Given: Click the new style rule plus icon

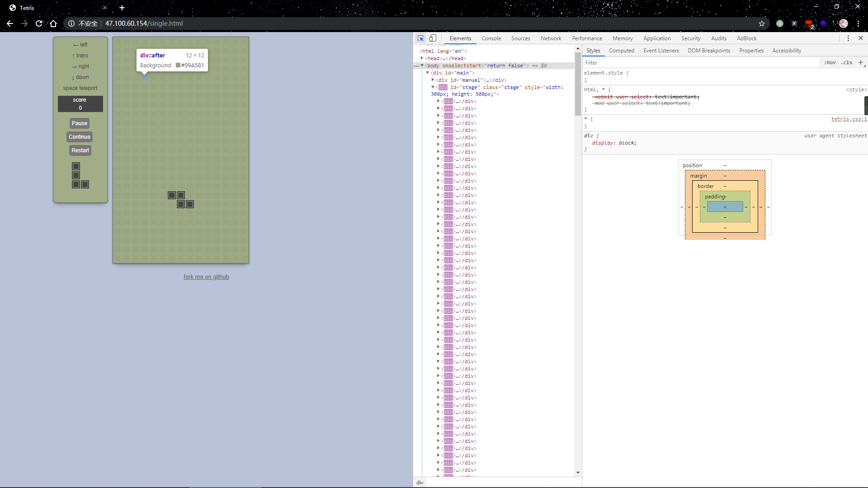Looking at the screenshot, I should coord(860,62).
